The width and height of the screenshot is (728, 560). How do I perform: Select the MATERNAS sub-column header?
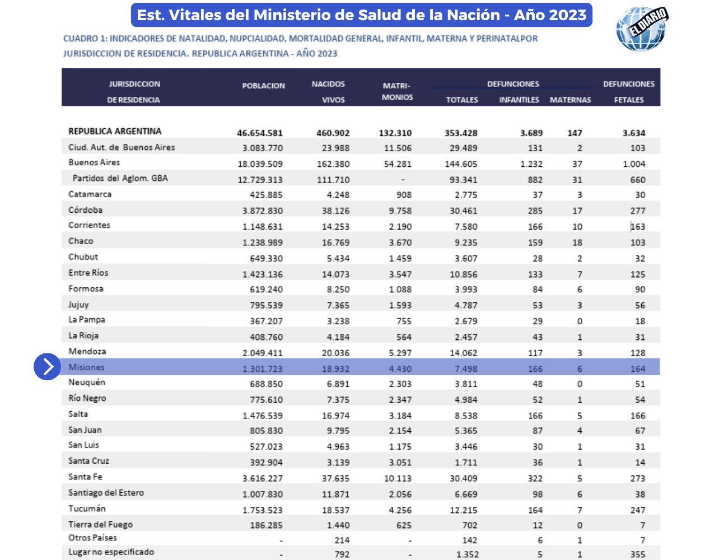tap(570, 100)
